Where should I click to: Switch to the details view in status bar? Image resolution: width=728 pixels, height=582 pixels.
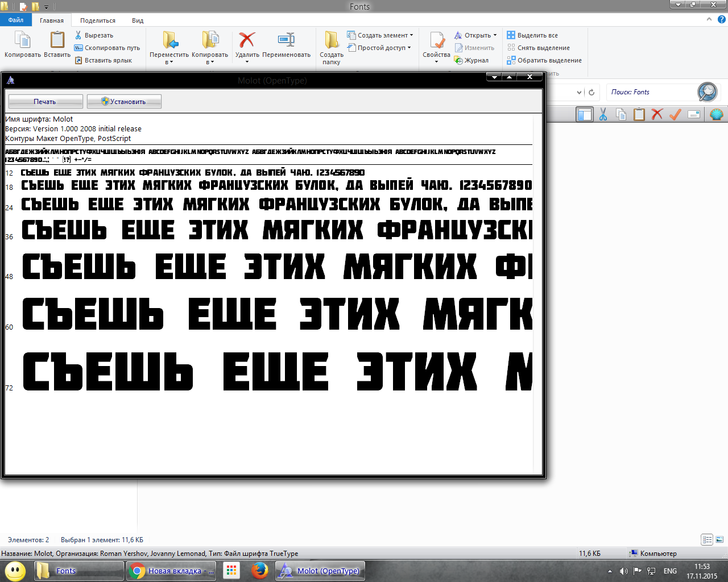tap(707, 539)
